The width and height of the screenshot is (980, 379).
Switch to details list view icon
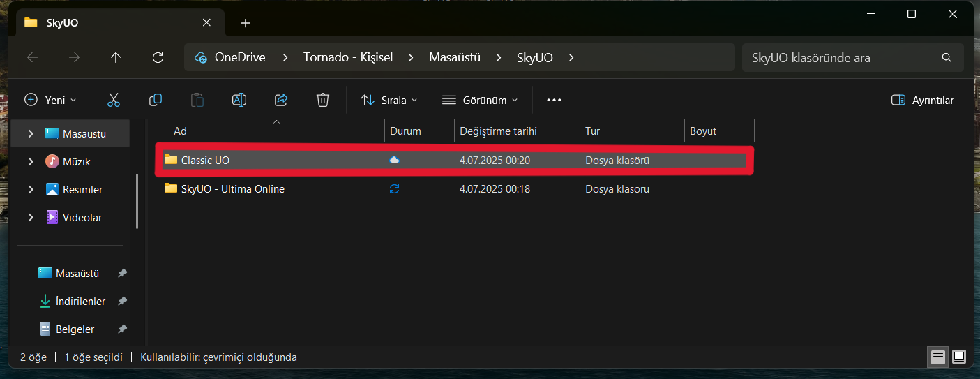(x=938, y=357)
